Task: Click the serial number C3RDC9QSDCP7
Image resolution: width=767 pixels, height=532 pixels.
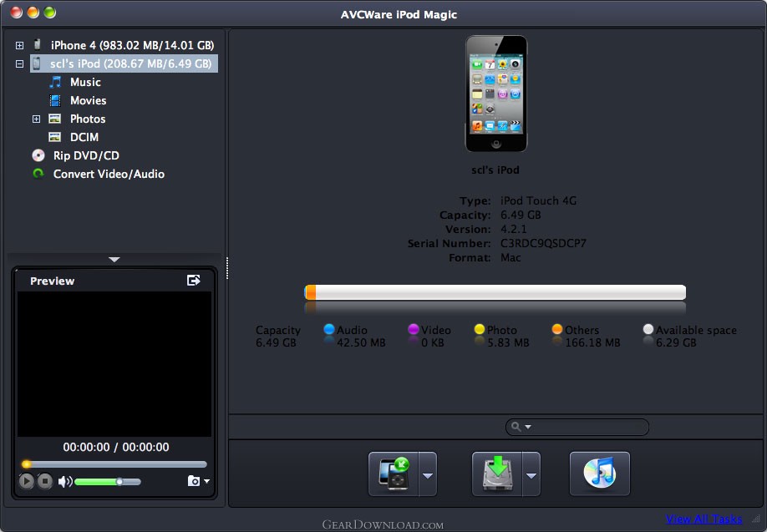Action: tap(543, 244)
